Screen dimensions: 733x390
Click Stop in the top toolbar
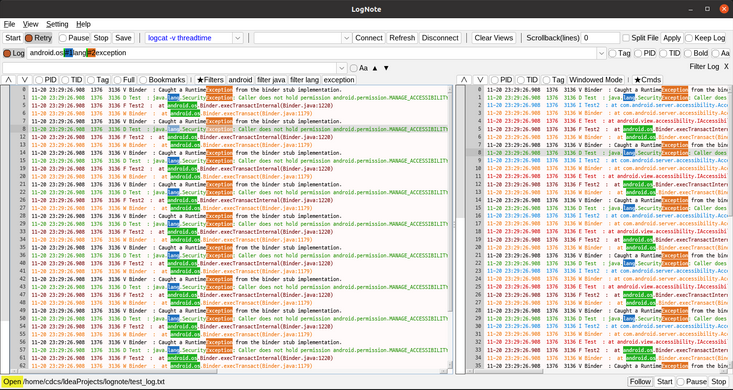pos(101,38)
